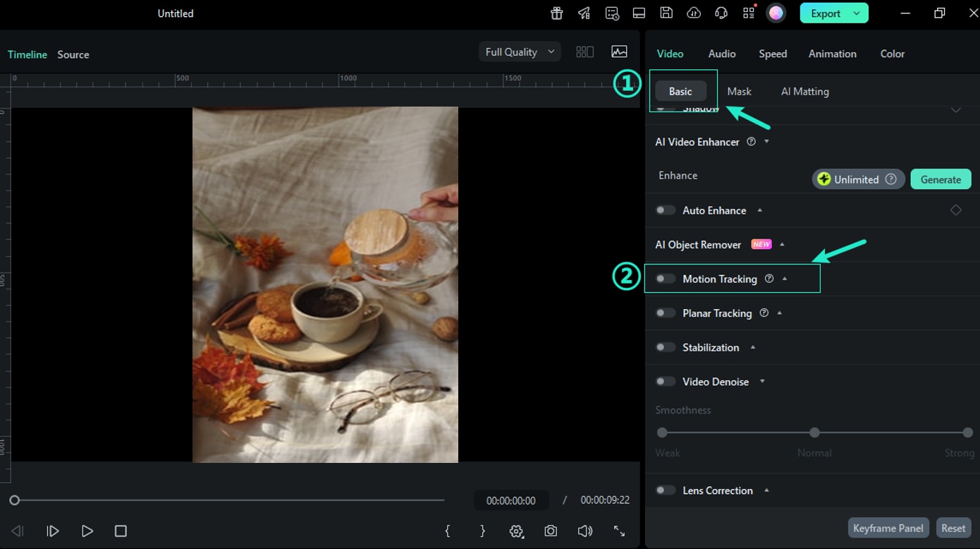The height and width of the screenshot is (549, 980).
Task: Collapse the Video Denoise section arrow
Action: (762, 382)
